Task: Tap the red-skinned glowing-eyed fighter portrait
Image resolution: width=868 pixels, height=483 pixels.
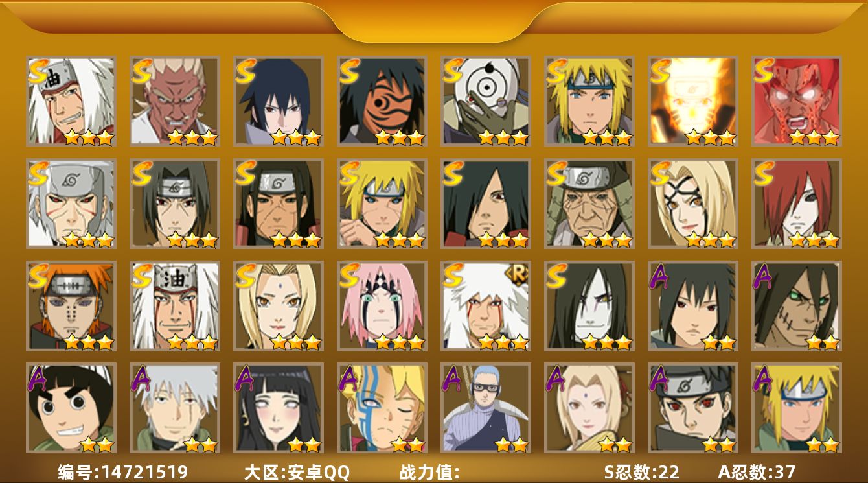Action: coord(797,101)
